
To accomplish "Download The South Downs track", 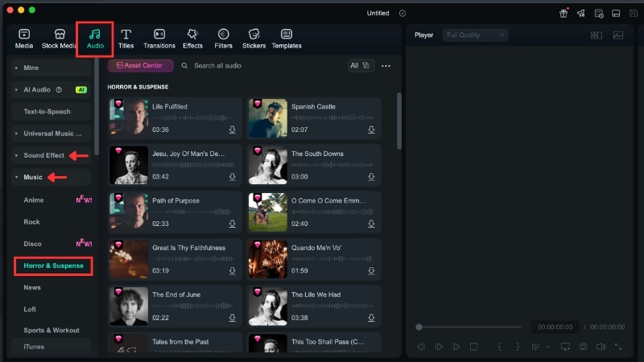I will pos(371,176).
